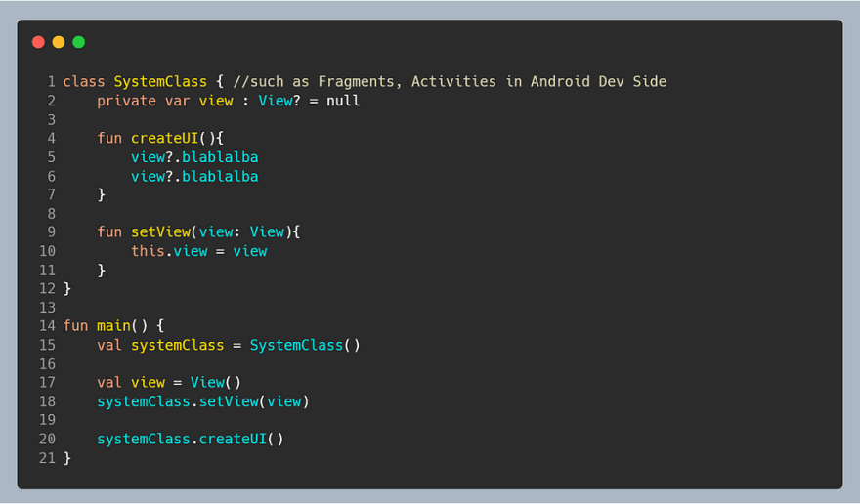Click the comment '//such as Fragments, Activities'

pyautogui.click(x=365, y=82)
